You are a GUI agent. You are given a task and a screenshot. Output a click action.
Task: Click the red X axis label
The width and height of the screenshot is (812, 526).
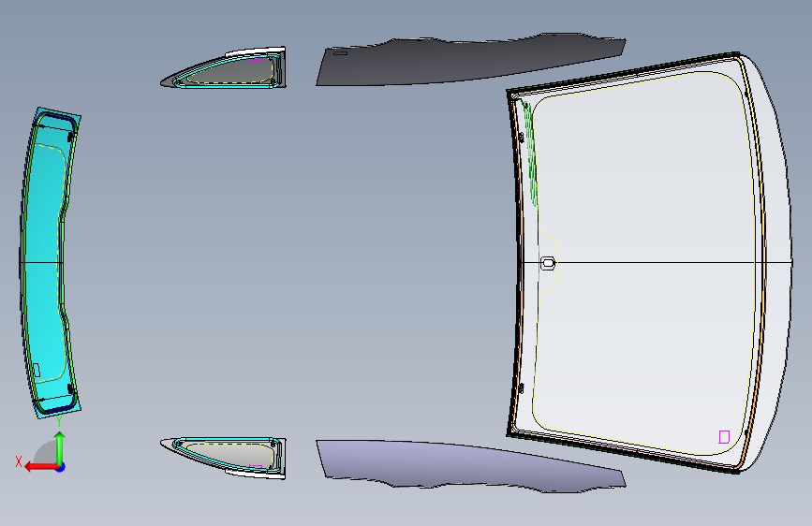point(19,461)
